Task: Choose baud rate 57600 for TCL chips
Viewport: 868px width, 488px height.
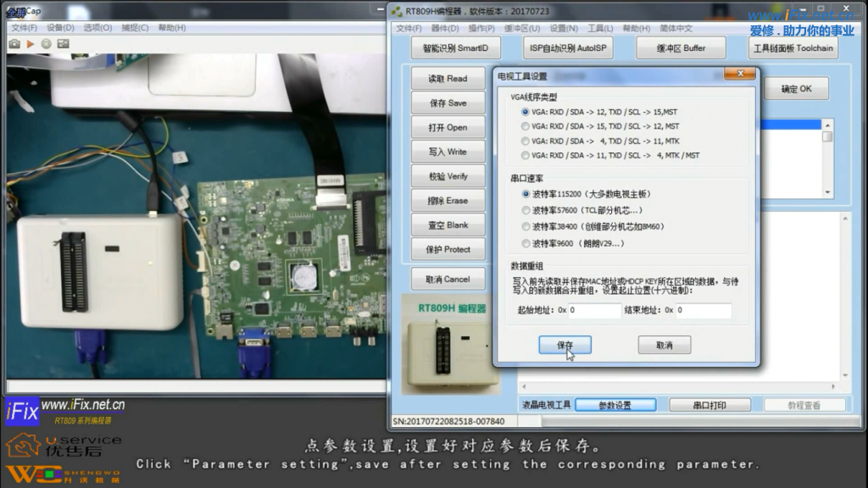Action: pos(526,210)
